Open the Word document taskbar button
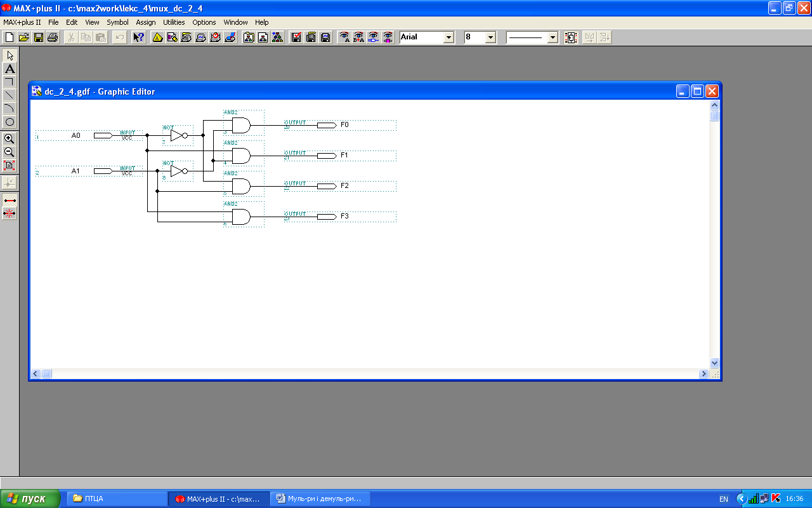Screen dimensions: 812x508 pyautogui.click(x=320, y=498)
